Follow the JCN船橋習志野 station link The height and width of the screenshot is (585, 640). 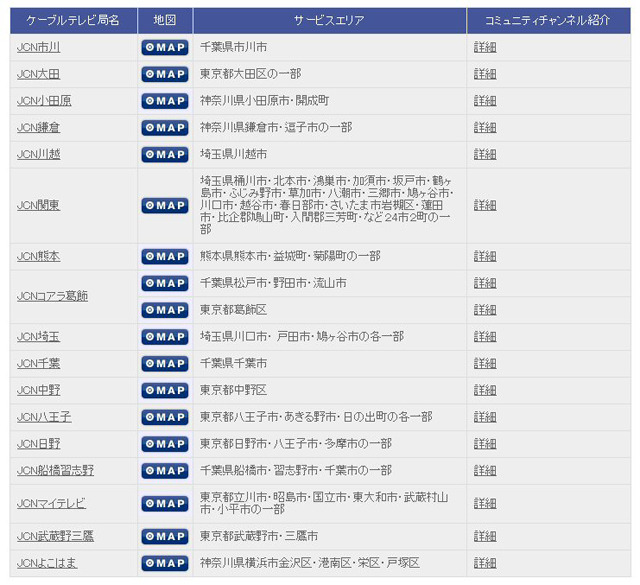56,471
